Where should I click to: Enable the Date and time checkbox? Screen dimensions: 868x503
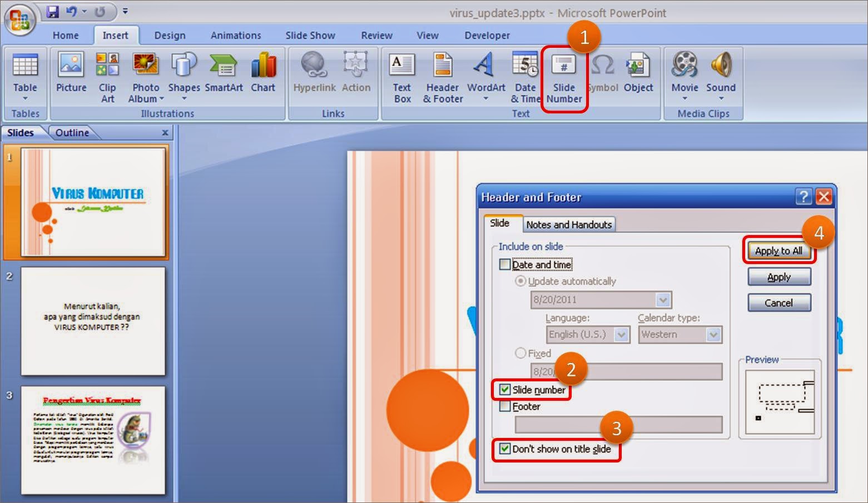point(505,265)
